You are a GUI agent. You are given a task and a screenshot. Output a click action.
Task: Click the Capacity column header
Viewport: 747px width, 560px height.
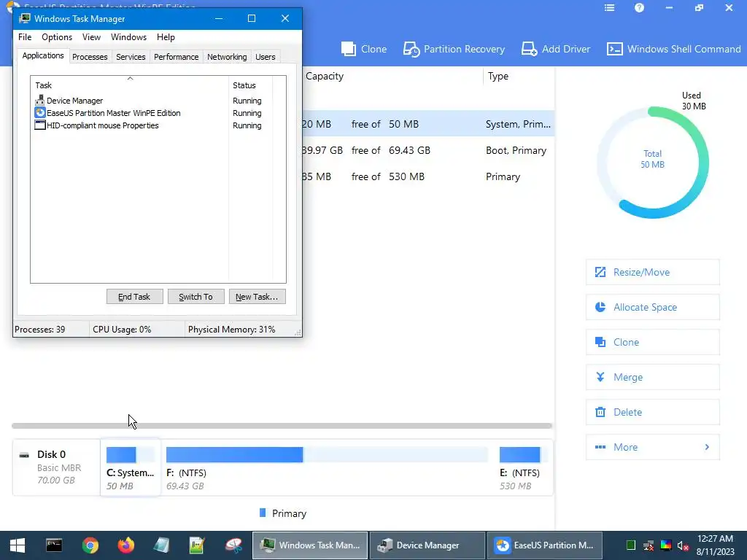[325, 76]
